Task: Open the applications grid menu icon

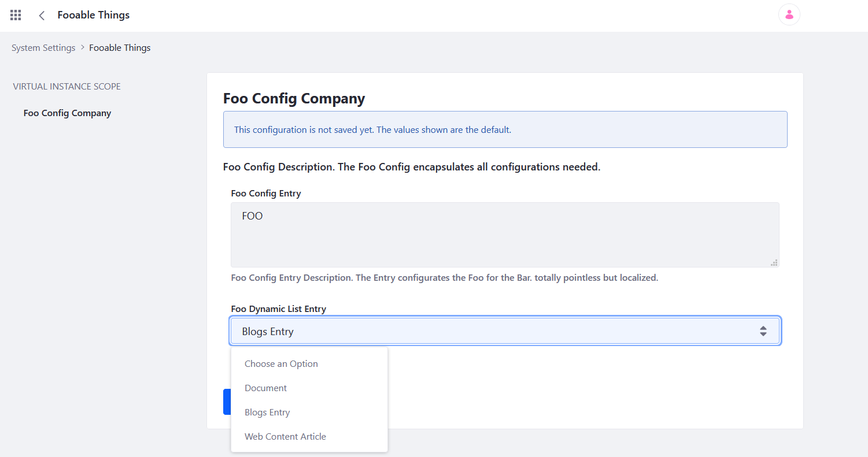Action: click(x=16, y=15)
